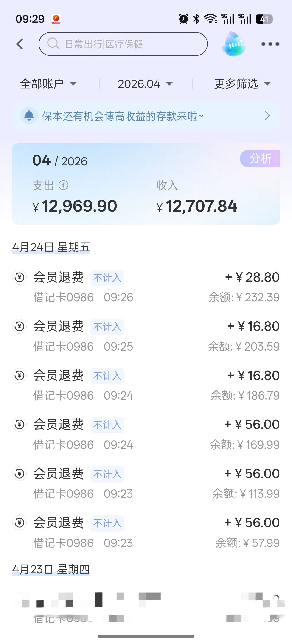Open the deposit promotion banner arrow
The image size is (292, 644).
267,116
